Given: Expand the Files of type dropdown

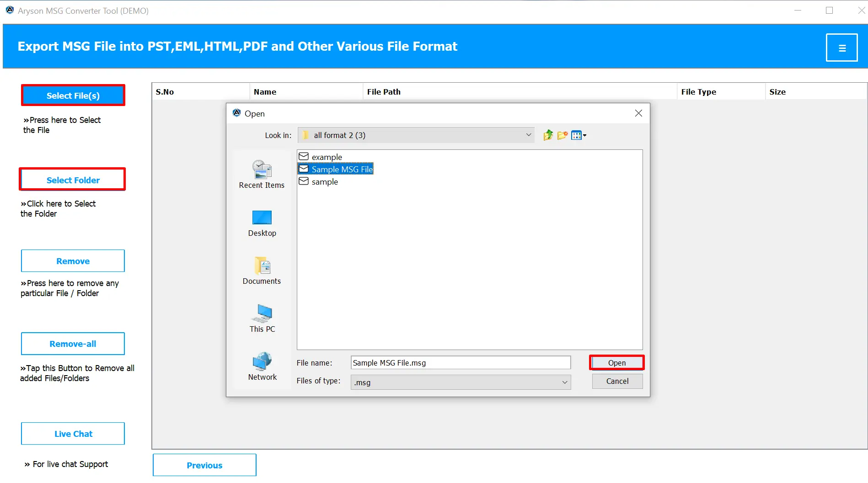Looking at the screenshot, I should coord(565,382).
